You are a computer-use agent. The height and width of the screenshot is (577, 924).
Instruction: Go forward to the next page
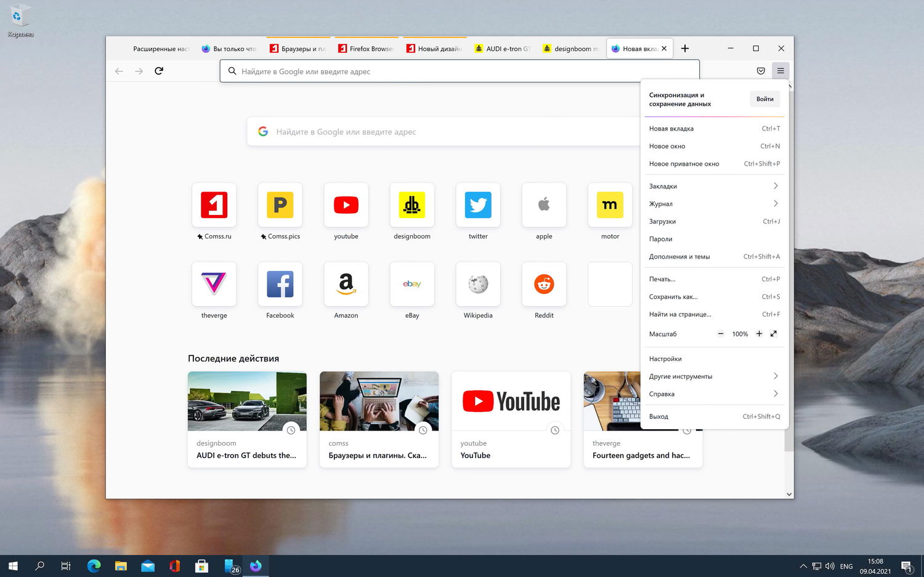point(139,71)
